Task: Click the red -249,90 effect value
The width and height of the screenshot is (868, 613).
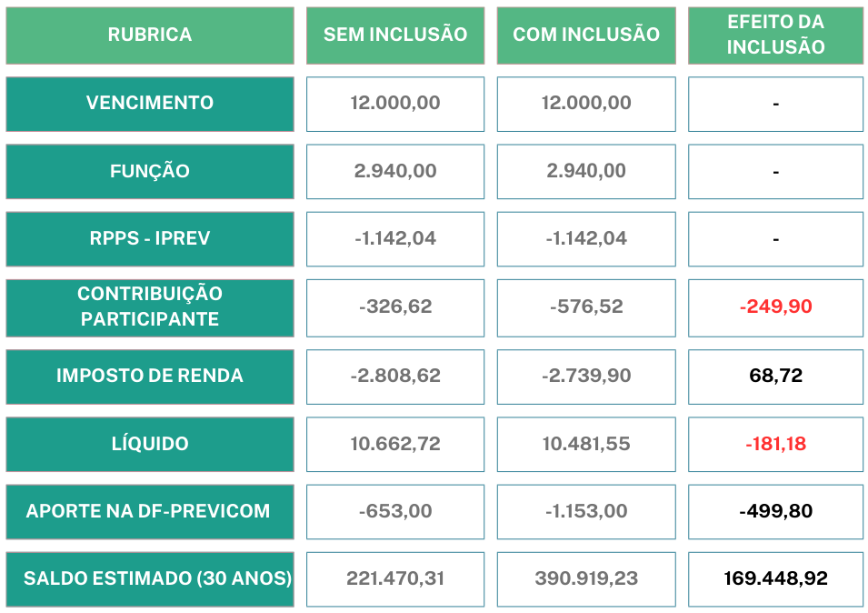Action: [775, 307]
